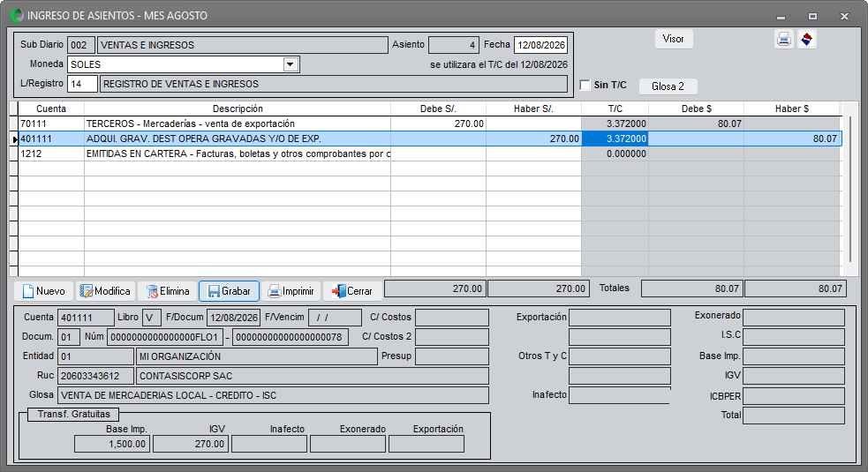Click the ICBPER field
Image resolution: width=868 pixels, height=472 pixels.
pos(794,395)
